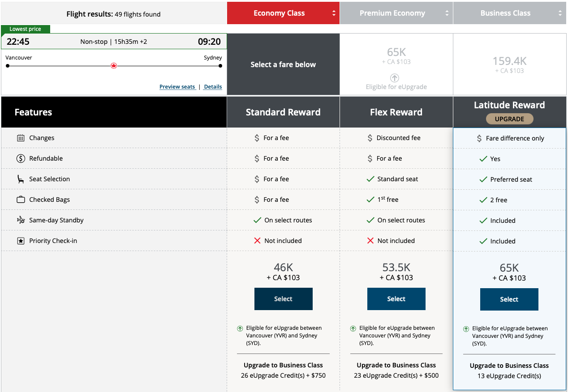Screen dimensions: 568x392
Task: Expand the Premium Economy sort arrows
Action: pyautogui.click(x=447, y=13)
